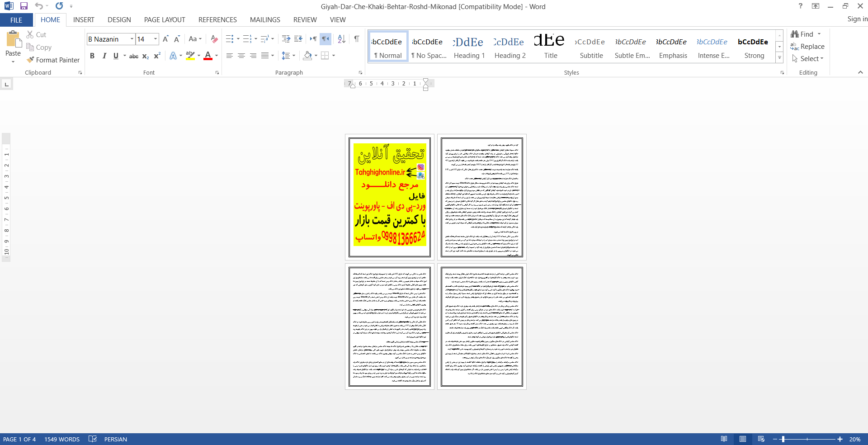
Task: Select the Format Painter tool
Action: tap(53, 60)
